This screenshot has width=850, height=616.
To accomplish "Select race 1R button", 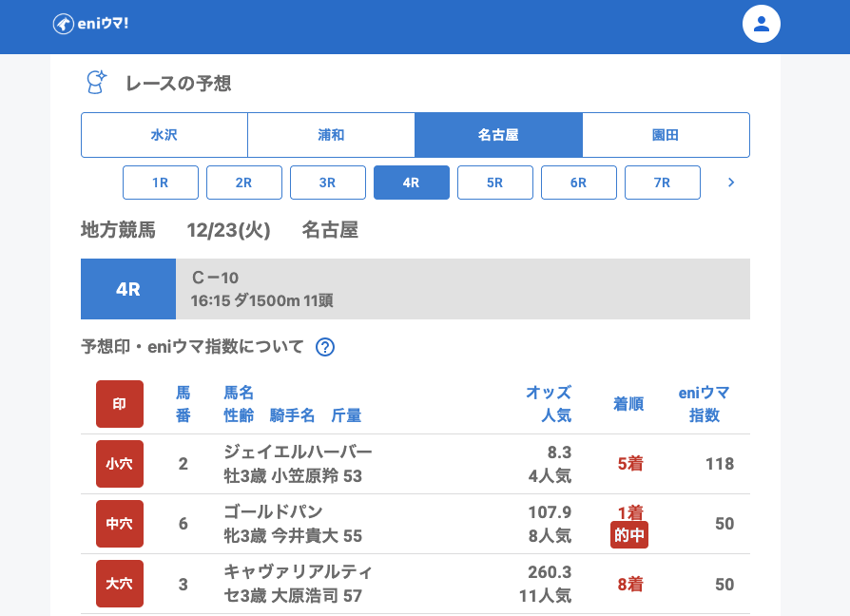I will pyautogui.click(x=161, y=183).
